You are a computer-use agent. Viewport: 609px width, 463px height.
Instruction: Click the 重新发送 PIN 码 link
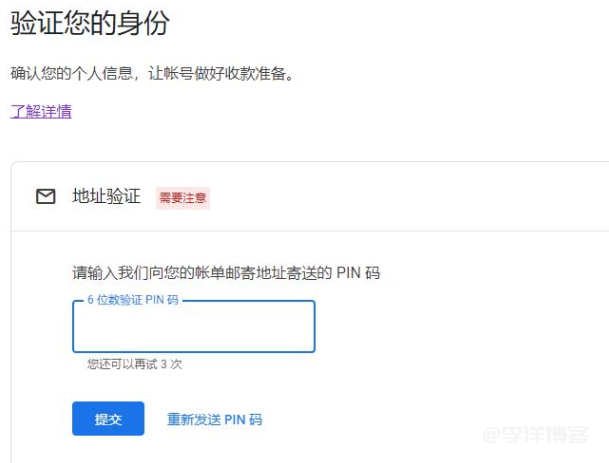[214, 420]
